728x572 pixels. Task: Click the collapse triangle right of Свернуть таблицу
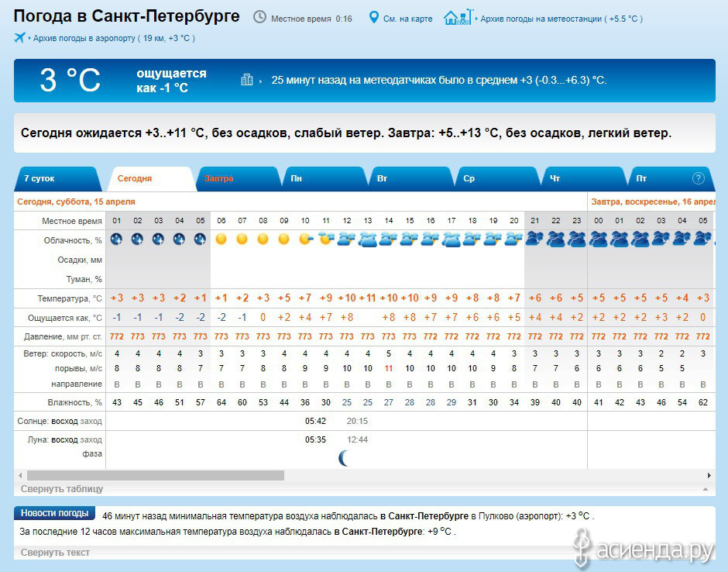pos(706,489)
